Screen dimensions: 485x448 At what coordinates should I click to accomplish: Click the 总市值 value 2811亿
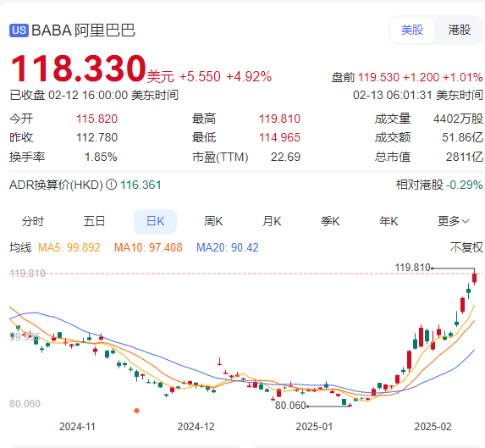[x=465, y=157]
